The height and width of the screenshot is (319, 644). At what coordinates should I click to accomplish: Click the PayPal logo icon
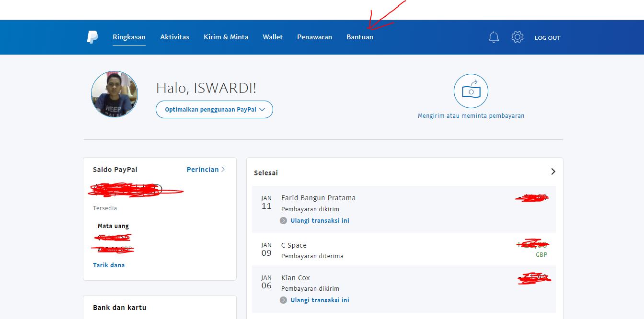pos(92,37)
